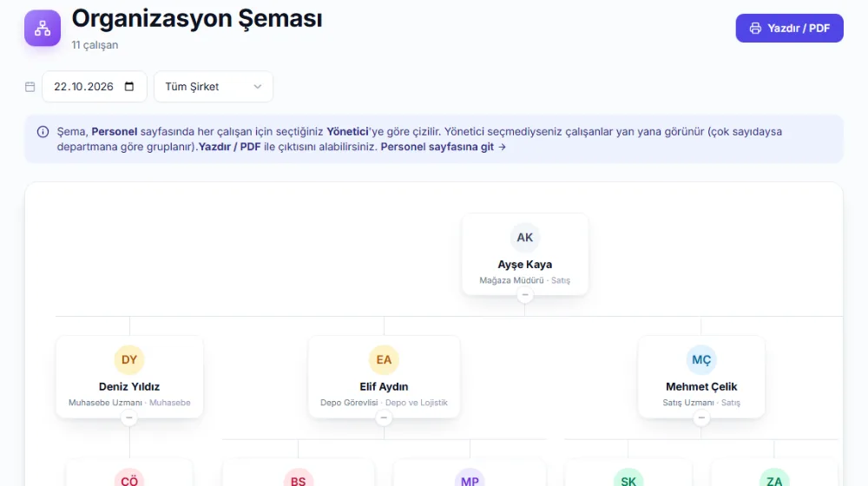Click the printer icon in Yazdır button

point(755,29)
